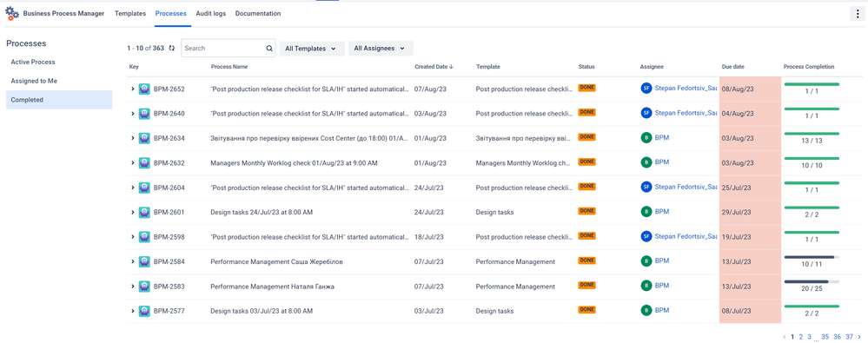This screenshot has height=343, width=868.
Task: Open the Audit logs tab
Action: tap(211, 13)
